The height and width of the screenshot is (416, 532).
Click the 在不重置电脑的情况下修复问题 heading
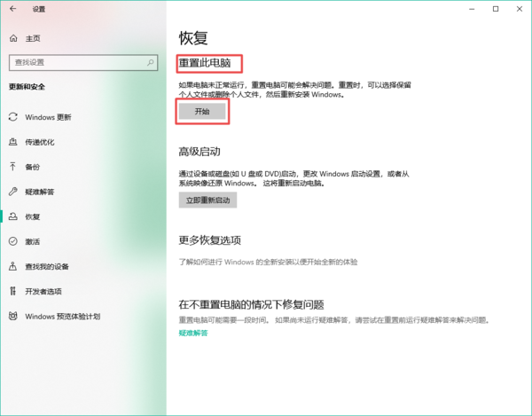[252, 304]
